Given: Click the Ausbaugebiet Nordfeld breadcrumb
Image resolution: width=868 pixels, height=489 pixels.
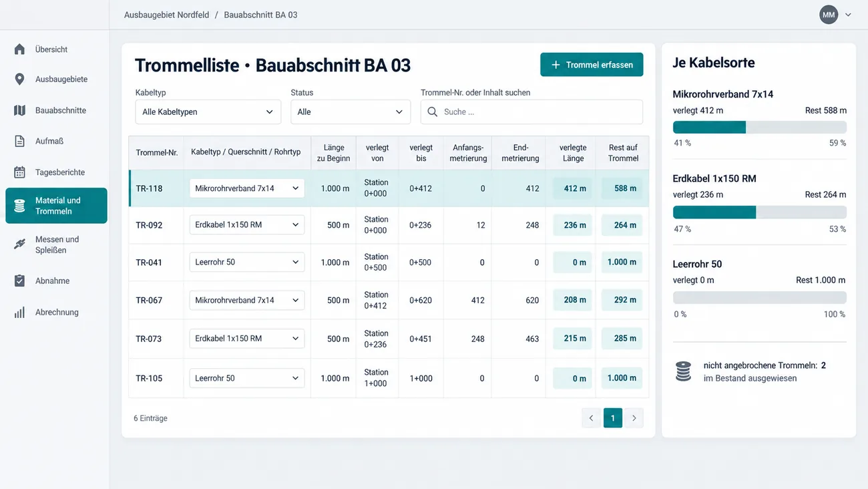Looking at the screenshot, I should 166,15.
